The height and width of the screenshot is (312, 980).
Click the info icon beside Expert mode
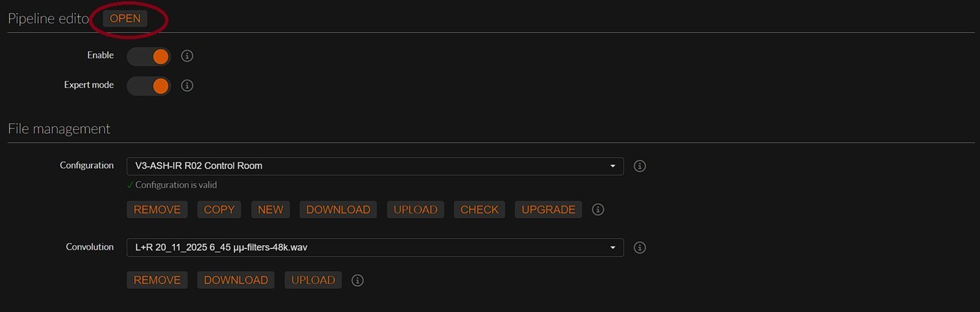pyautogui.click(x=187, y=85)
